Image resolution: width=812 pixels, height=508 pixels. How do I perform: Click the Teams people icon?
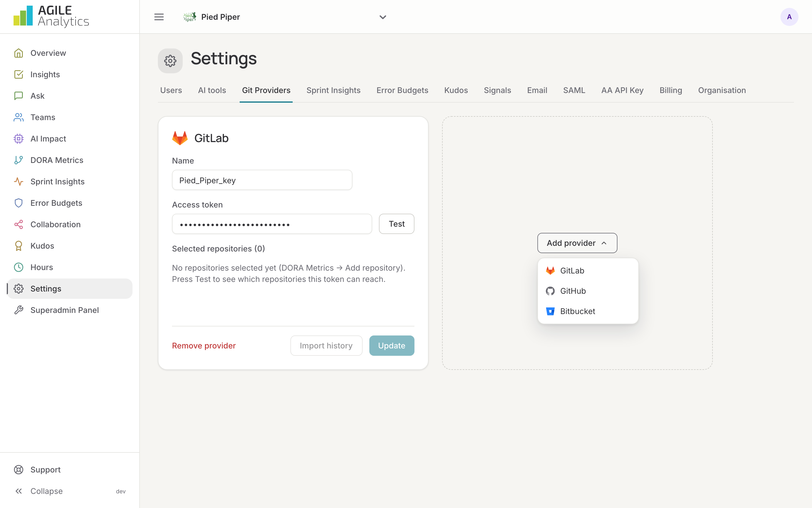pos(19,117)
